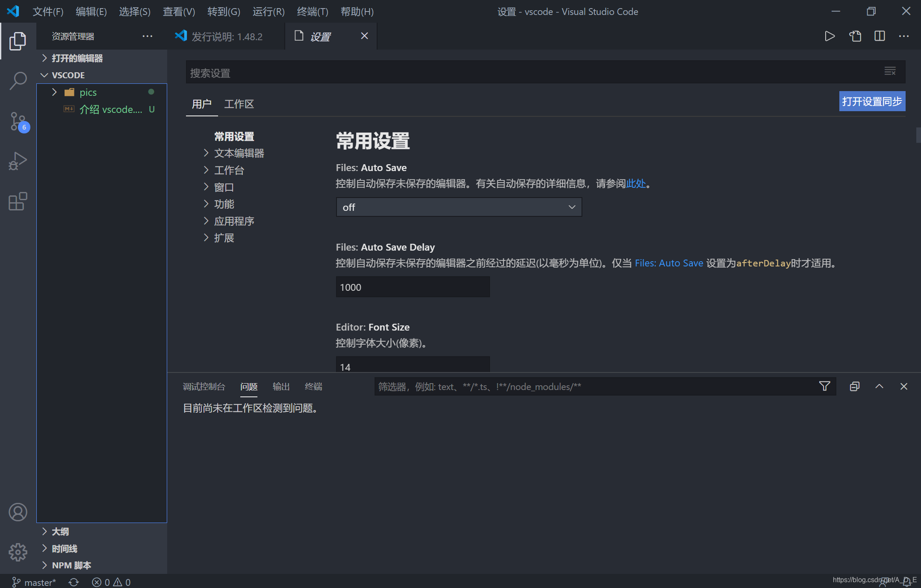921x588 pixels.
Task: Click the notifications bell in status bar
Action: coord(907,582)
